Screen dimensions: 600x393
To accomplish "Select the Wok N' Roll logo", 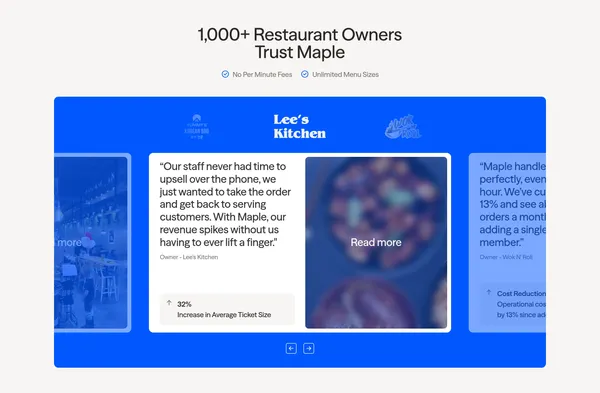I will click(403, 127).
